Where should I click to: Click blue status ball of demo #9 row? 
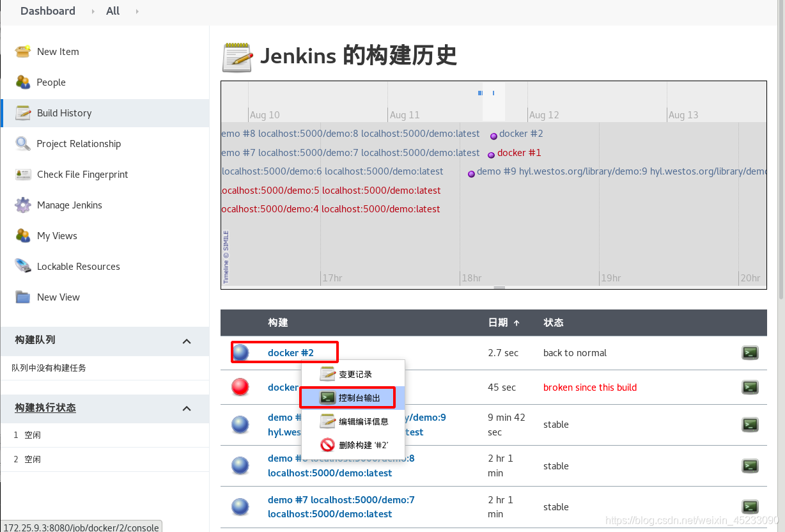click(240, 425)
